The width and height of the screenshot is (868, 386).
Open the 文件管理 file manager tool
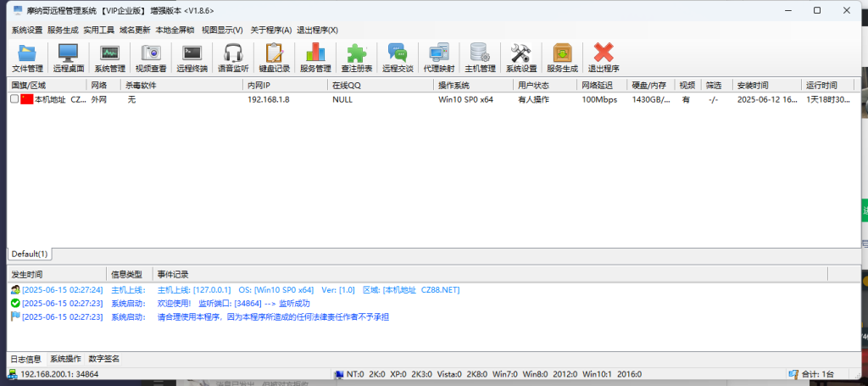(27, 59)
